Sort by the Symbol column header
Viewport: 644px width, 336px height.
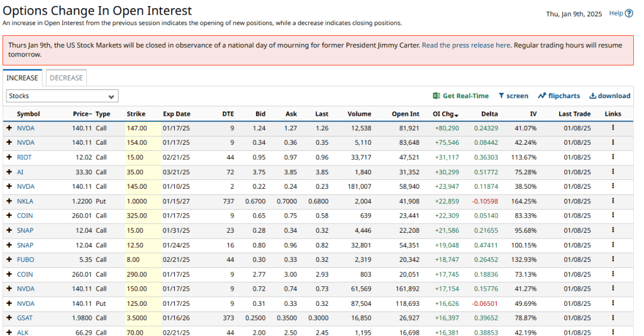point(28,114)
